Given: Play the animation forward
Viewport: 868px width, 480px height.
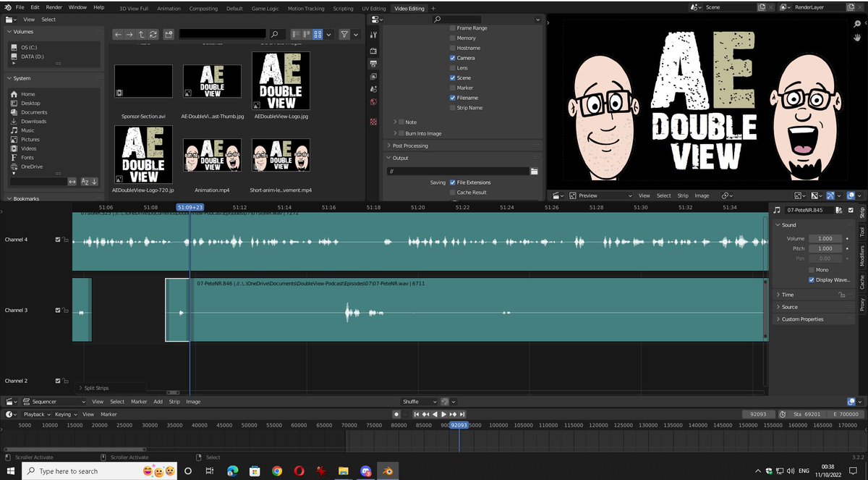Looking at the screenshot, I should coord(443,414).
